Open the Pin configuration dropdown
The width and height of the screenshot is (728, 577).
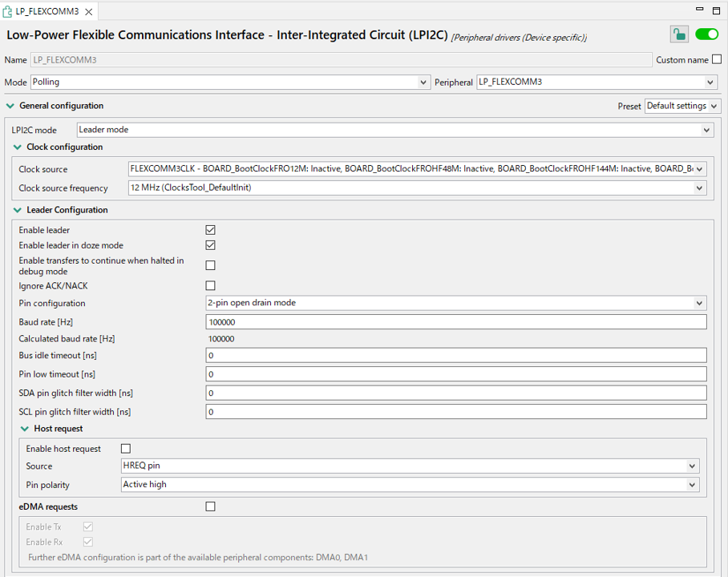[455, 303]
